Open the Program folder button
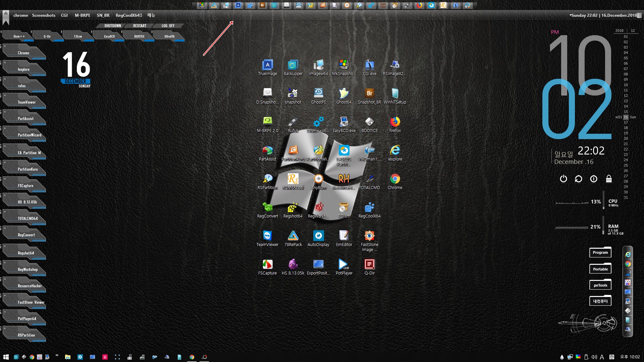 tap(600, 252)
